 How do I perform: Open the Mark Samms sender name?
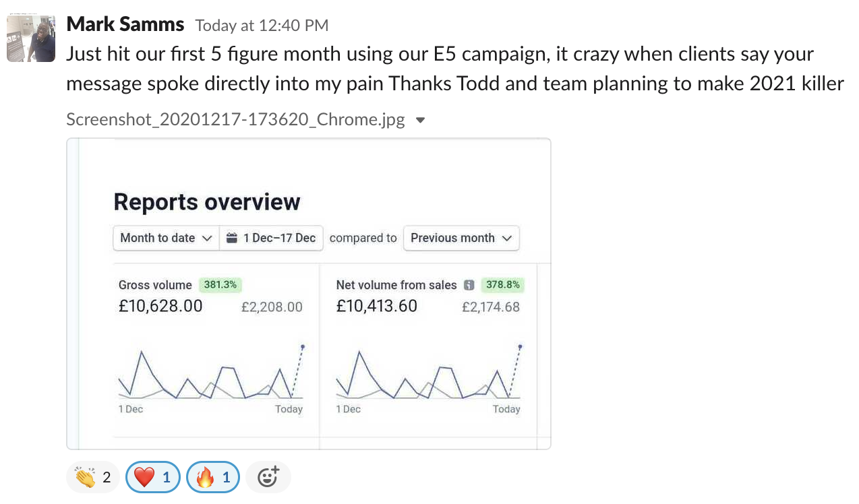(x=125, y=24)
